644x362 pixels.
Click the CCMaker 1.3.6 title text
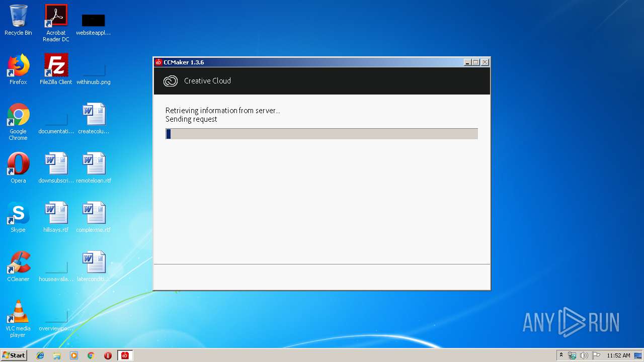point(184,62)
